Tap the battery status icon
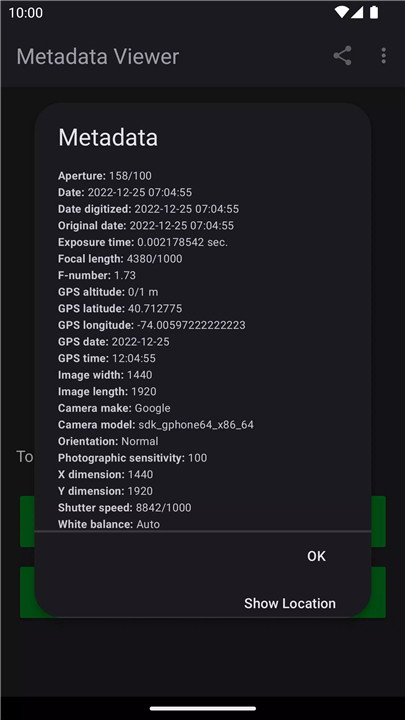The image size is (405, 720). click(x=374, y=12)
